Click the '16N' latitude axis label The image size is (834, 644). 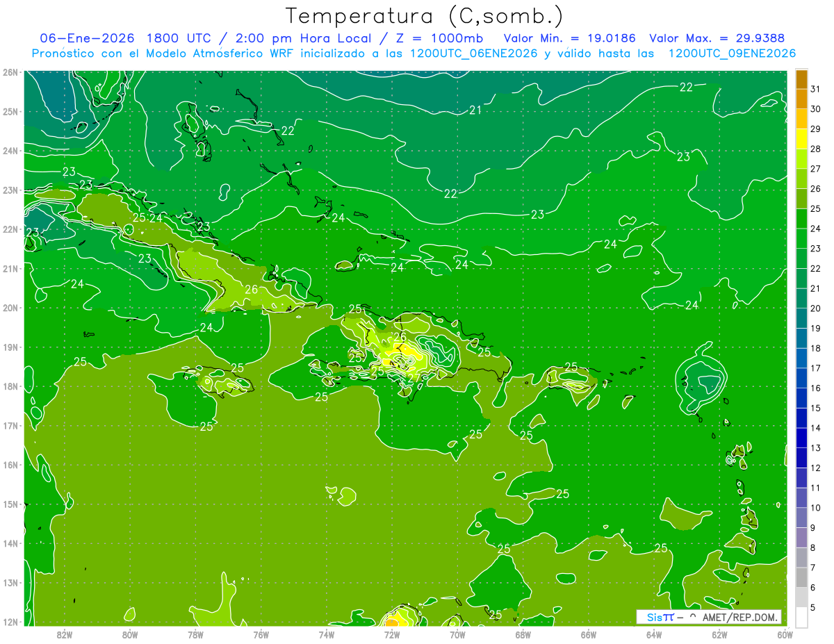click(x=10, y=465)
